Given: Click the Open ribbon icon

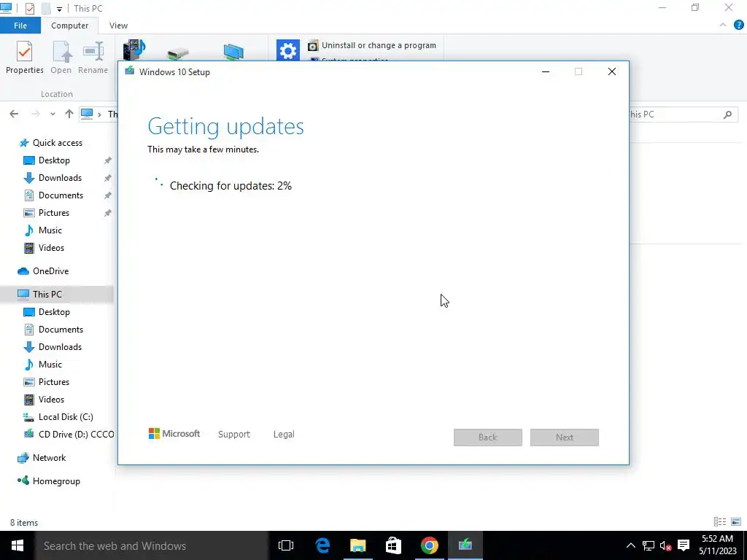Looking at the screenshot, I should (61, 57).
